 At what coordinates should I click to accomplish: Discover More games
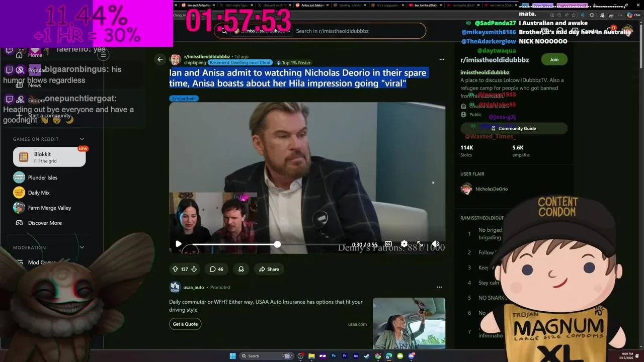(45, 223)
